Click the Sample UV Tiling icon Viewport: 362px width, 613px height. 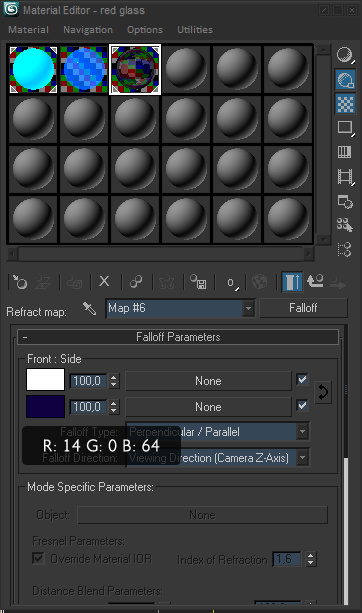pos(345,128)
